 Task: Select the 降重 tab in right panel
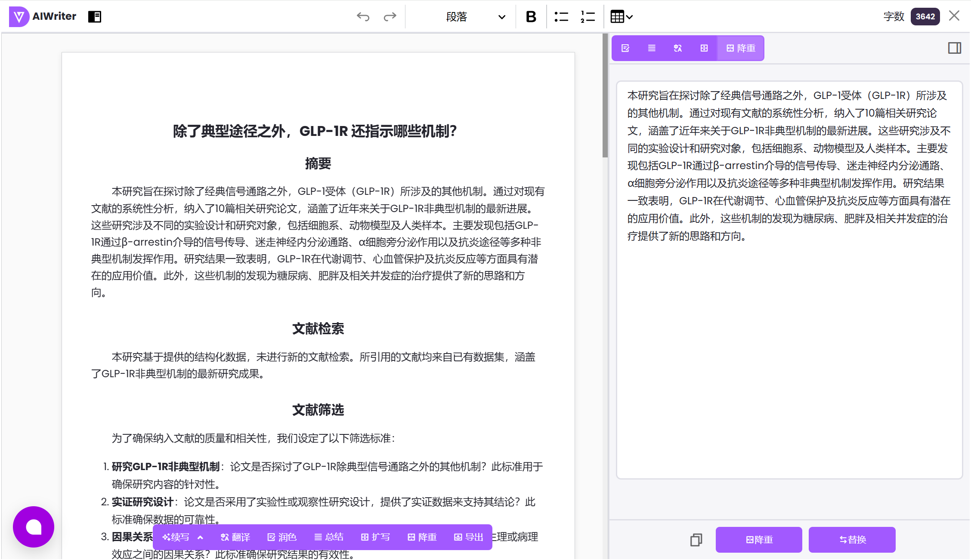pyautogui.click(x=741, y=48)
